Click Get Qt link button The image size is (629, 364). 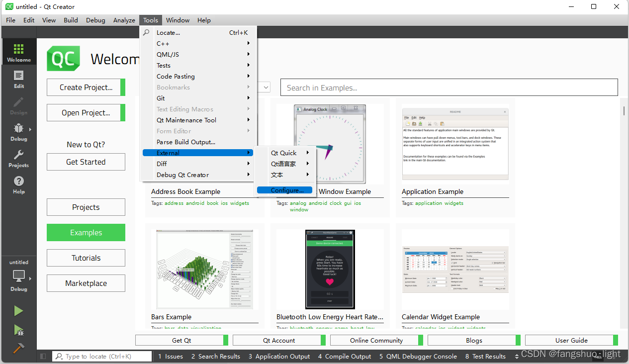pos(181,341)
